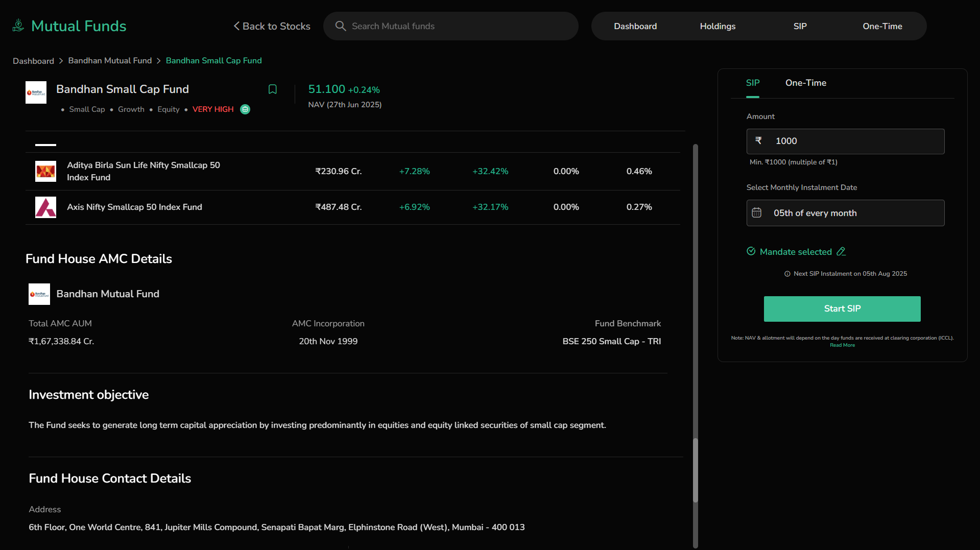Click the ₹230.96 Cr. value

click(338, 172)
